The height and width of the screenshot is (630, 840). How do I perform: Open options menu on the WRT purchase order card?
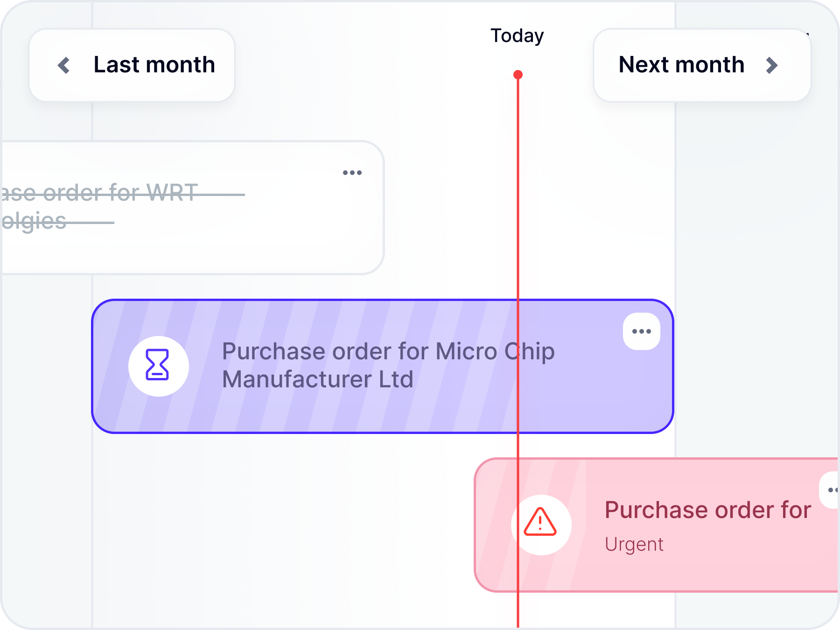[352, 172]
